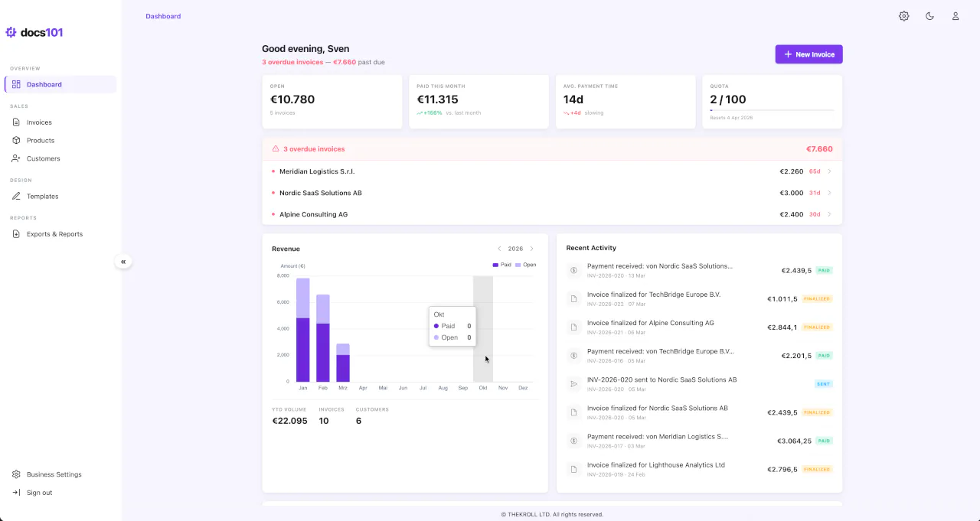Open the settings gear in the header
This screenshot has height=521, width=980.
click(903, 15)
